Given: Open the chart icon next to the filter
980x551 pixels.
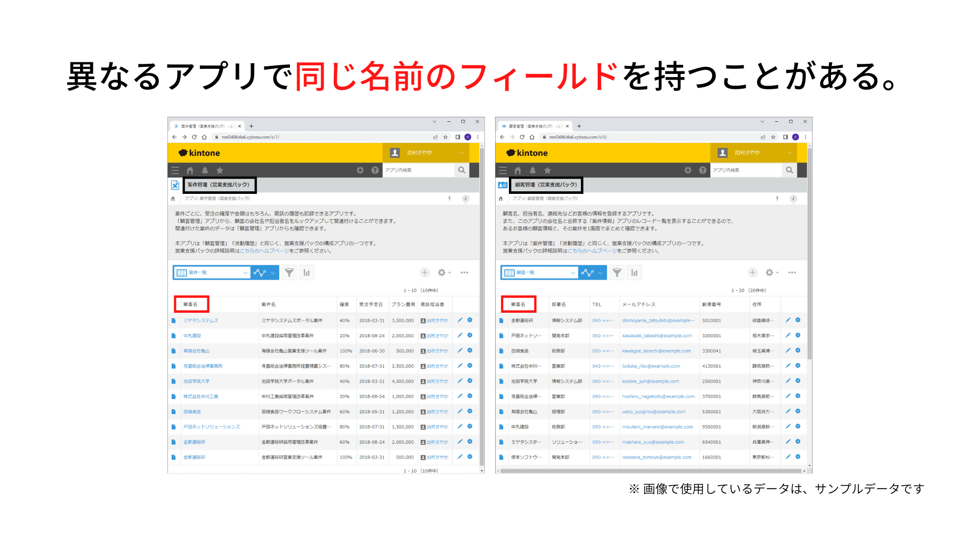Looking at the screenshot, I should [306, 272].
